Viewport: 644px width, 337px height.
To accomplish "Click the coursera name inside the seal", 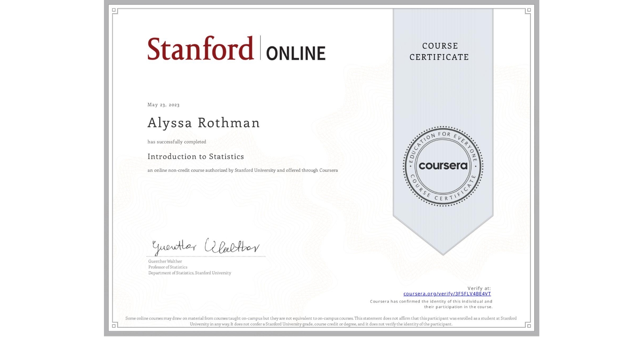I will point(443,166).
